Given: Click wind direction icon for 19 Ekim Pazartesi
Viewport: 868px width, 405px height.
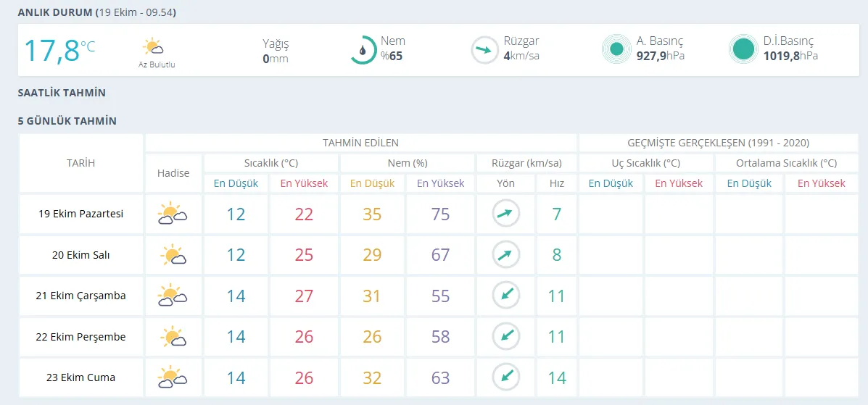Looking at the screenshot, I should tap(506, 214).
